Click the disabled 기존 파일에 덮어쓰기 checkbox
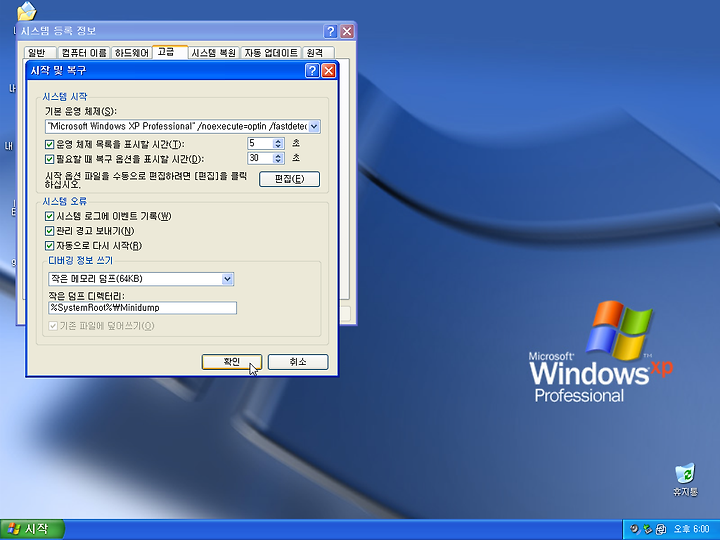Image resolution: width=720 pixels, height=540 pixels. click(53, 326)
